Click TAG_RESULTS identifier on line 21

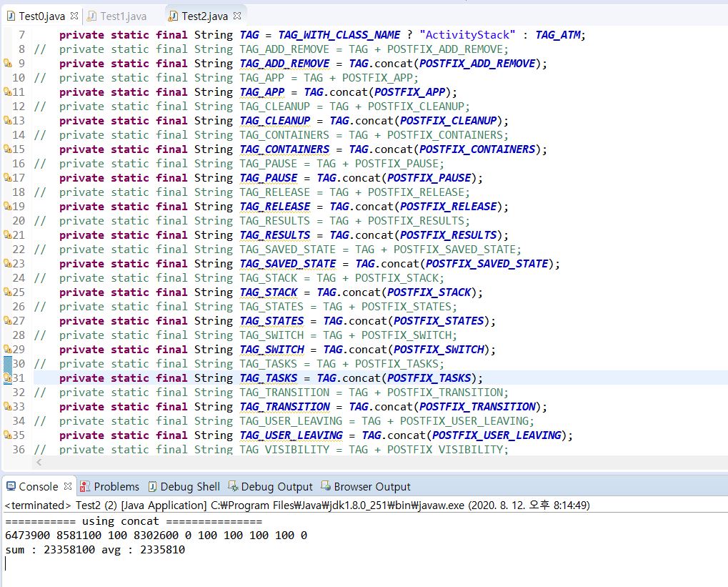275,235
